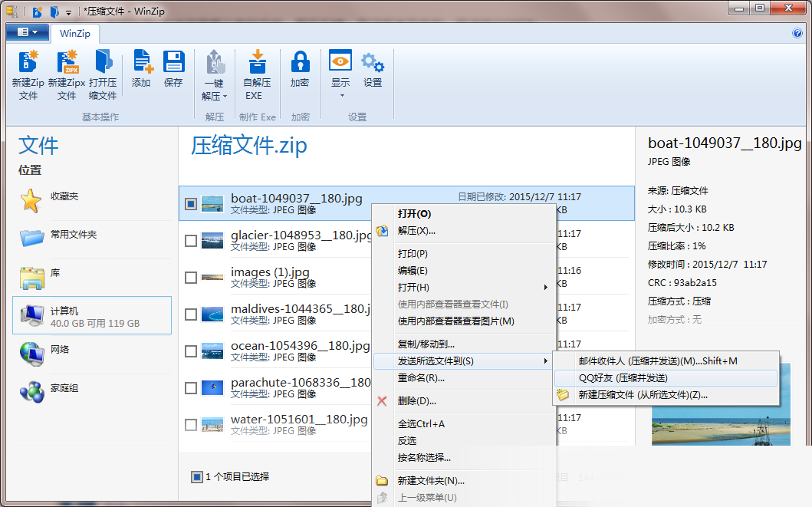
Task: Choose QQ好友 (压缩并发送) from the submenu
Action: 623,378
